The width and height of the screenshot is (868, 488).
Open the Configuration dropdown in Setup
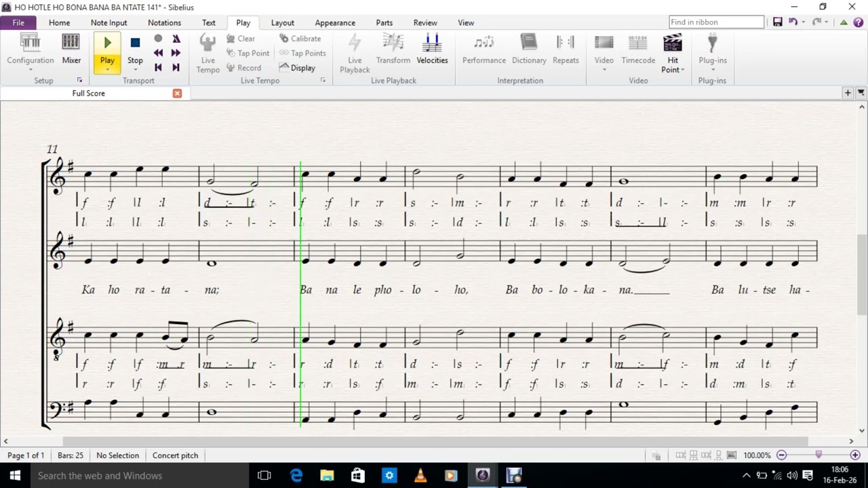coord(31,53)
